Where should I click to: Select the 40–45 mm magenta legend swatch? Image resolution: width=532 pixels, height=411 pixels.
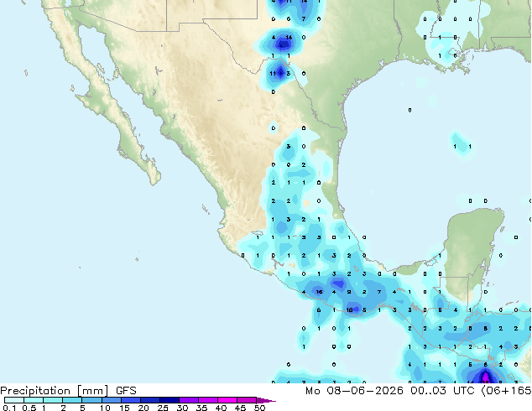click(227, 400)
